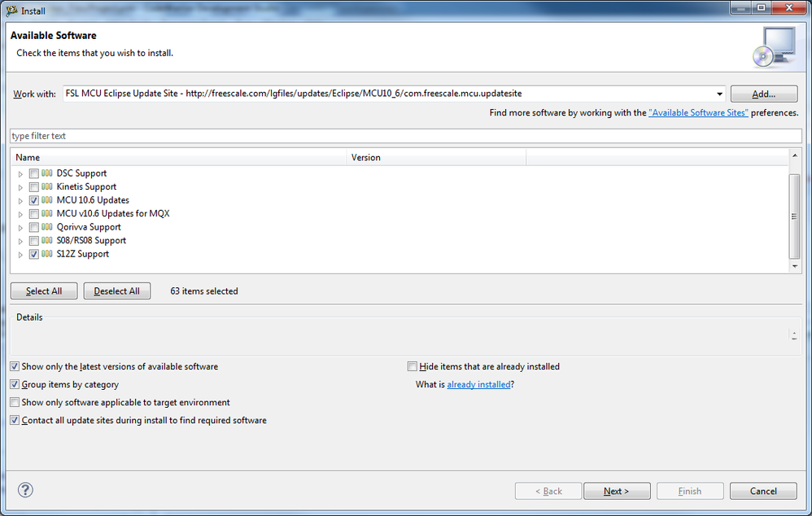
Task: Select the DSC Support row text
Action: [x=82, y=173]
